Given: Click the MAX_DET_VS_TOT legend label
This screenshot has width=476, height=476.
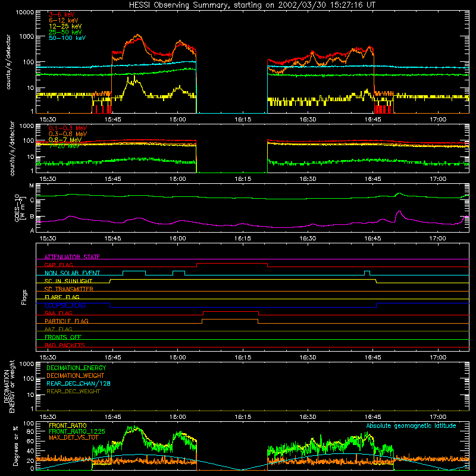Looking at the screenshot, I should (x=74, y=437).
